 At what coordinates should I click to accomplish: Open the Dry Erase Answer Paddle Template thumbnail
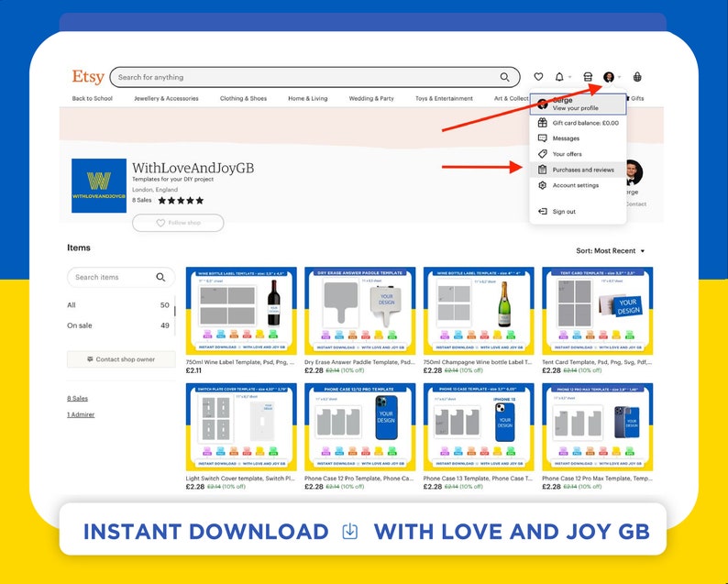tap(359, 311)
